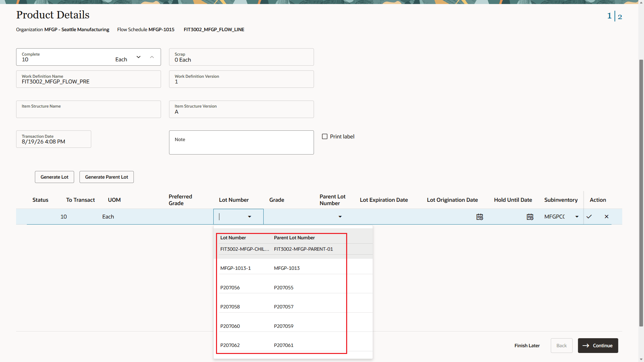Click the Work Definition Name field
This screenshot has width=644, height=362.
tap(89, 79)
